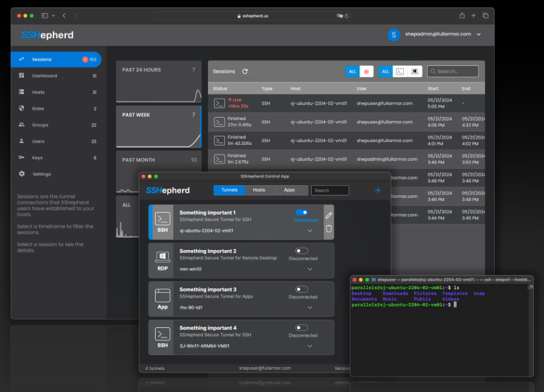
Task: Select the PAST 24 HOURS timeframe card
Action: click(159, 81)
